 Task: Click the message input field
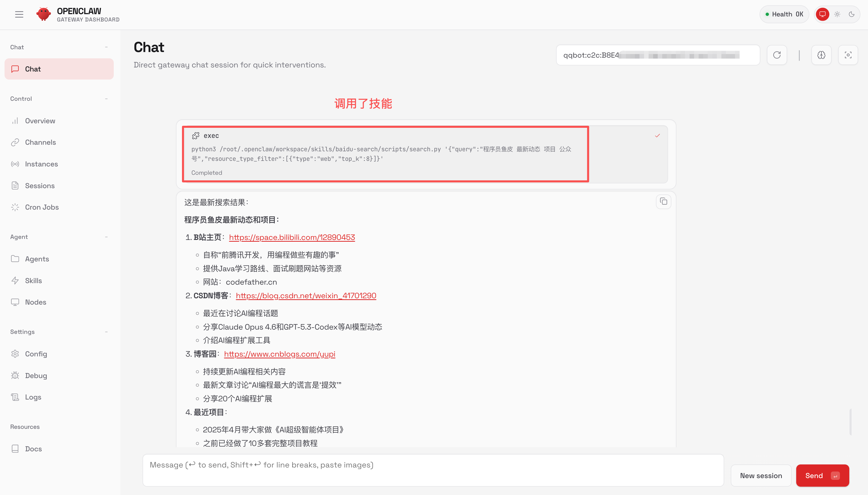433,470
